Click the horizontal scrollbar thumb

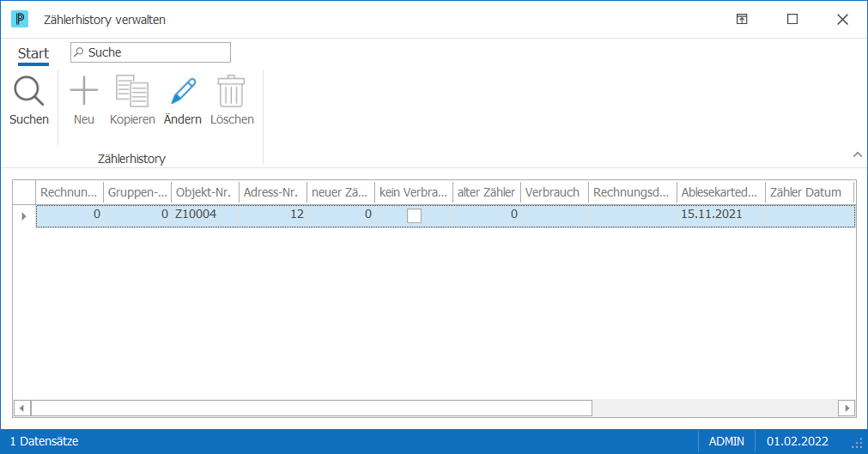pyautogui.click(x=312, y=409)
